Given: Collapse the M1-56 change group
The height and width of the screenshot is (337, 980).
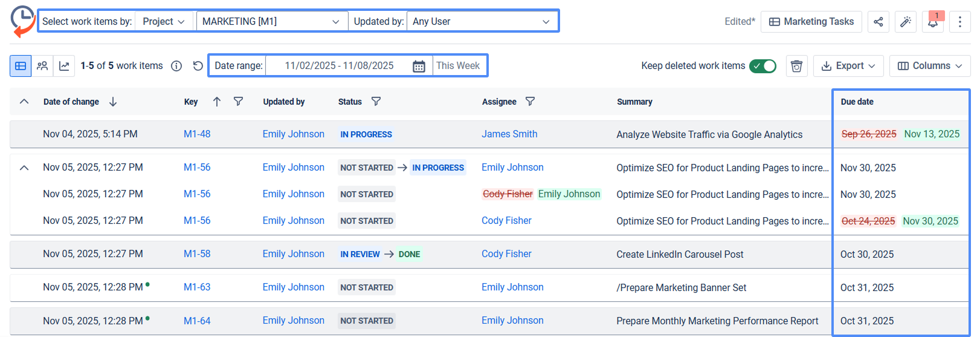Looking at the screenshot, I should [x=24, y=168].
